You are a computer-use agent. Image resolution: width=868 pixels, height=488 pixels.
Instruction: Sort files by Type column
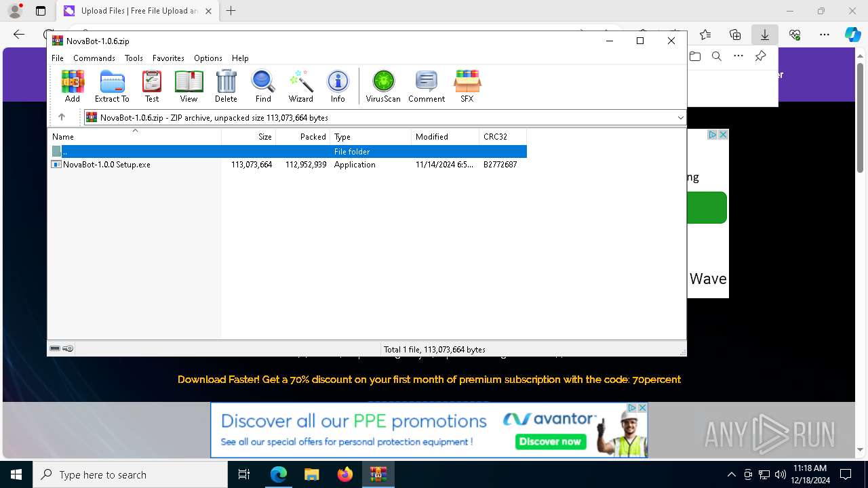tap(371, 137)
